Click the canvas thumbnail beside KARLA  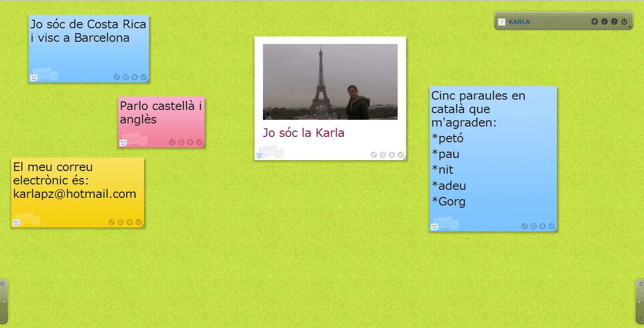tap(502, 22)
